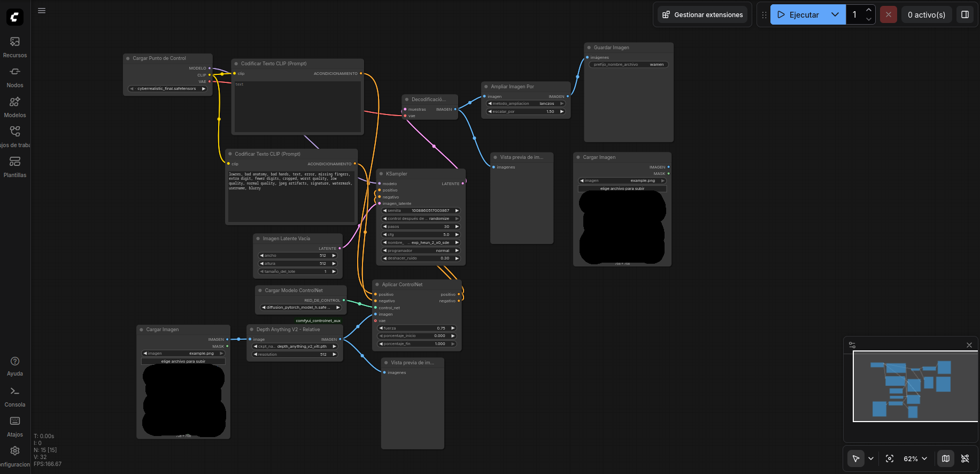Collapse the Cargar Modelo ControlNet node
The height and width of the screenshot is (474, 980).
pos(260,290)
